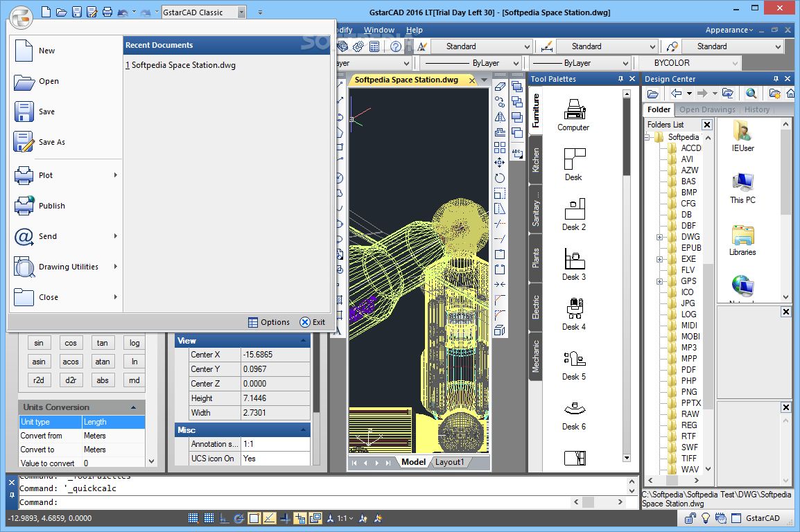Screen dimensions: 800x532
Task: Select the Trim tool
Action: click(x=500, y=223)
